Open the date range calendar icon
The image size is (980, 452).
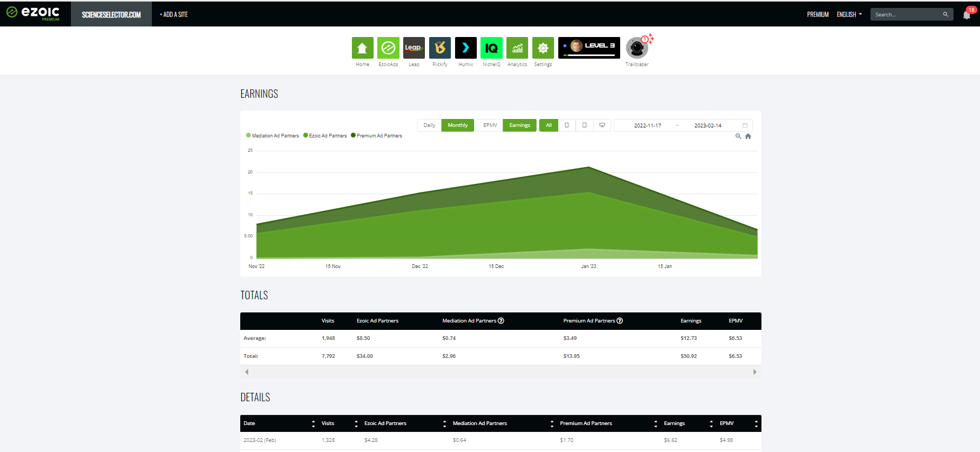click(x=745, y=125)
